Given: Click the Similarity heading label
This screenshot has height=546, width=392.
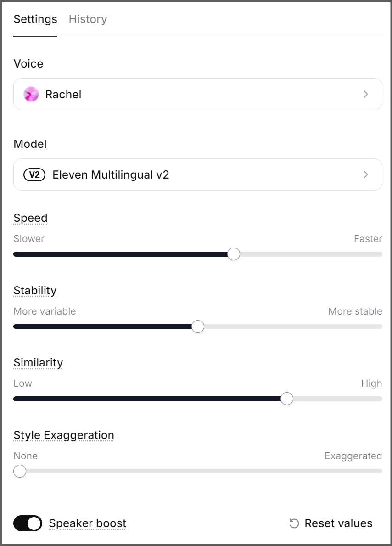Looking at the screenshot, I should coord(38,363).
